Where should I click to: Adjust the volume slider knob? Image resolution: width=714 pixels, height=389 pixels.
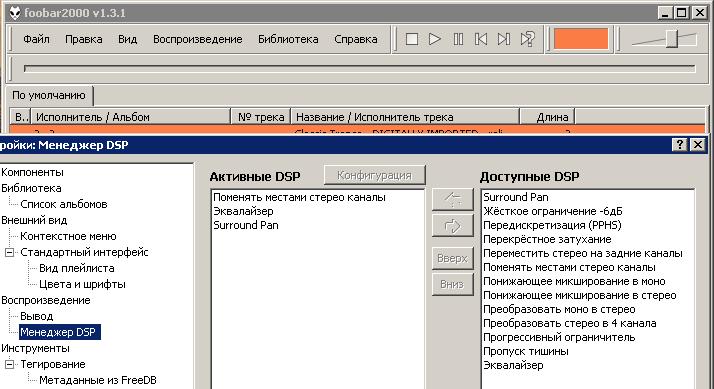[672, 39]
